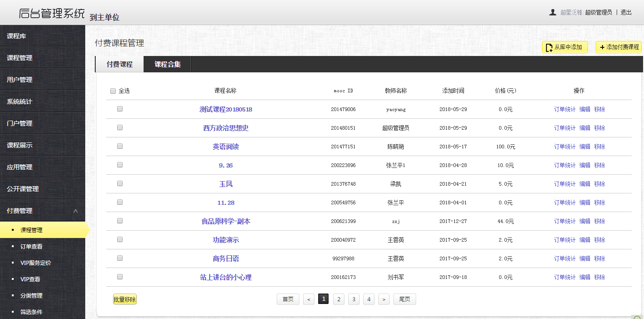644x319 pixels.
Task: Go to the next page arrow
Action: [x=384, y=299]
